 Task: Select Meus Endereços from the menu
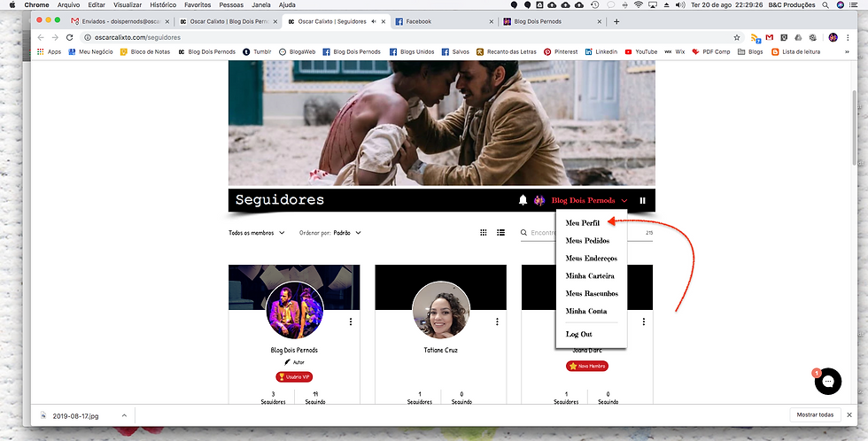[x=592, y=259]
